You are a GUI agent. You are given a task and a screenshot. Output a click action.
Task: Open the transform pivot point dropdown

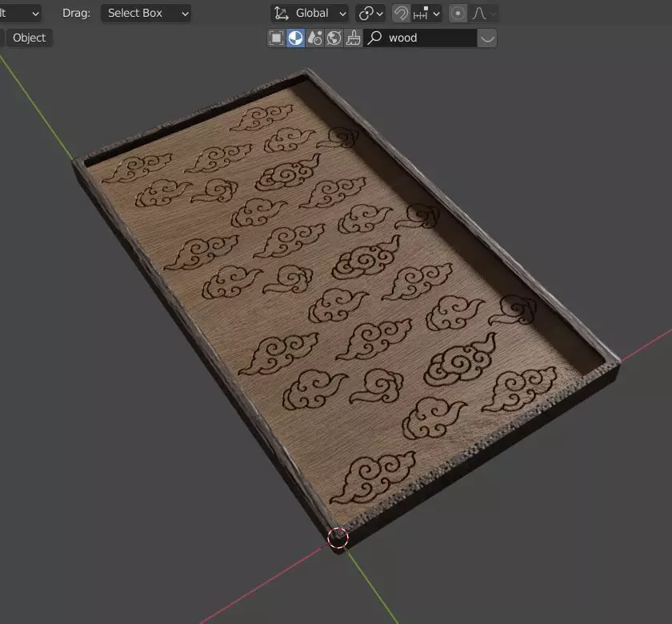tap(370, 14)
